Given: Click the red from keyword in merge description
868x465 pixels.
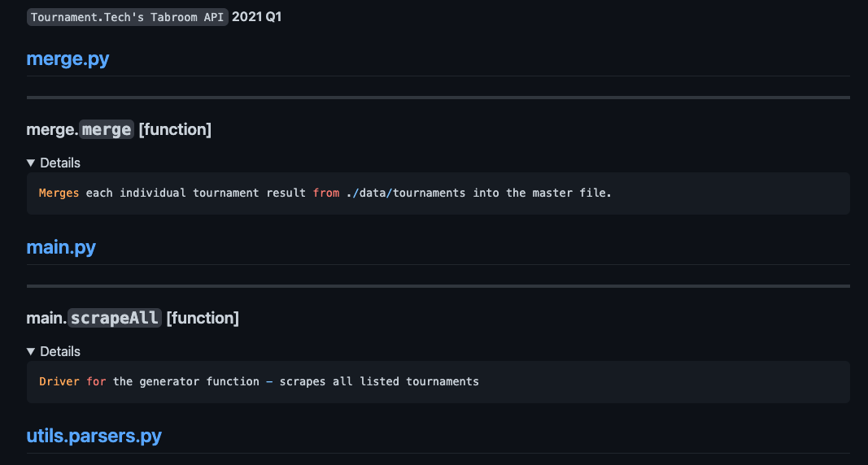Looking at the screenshot, I should (x=326, y=193).
